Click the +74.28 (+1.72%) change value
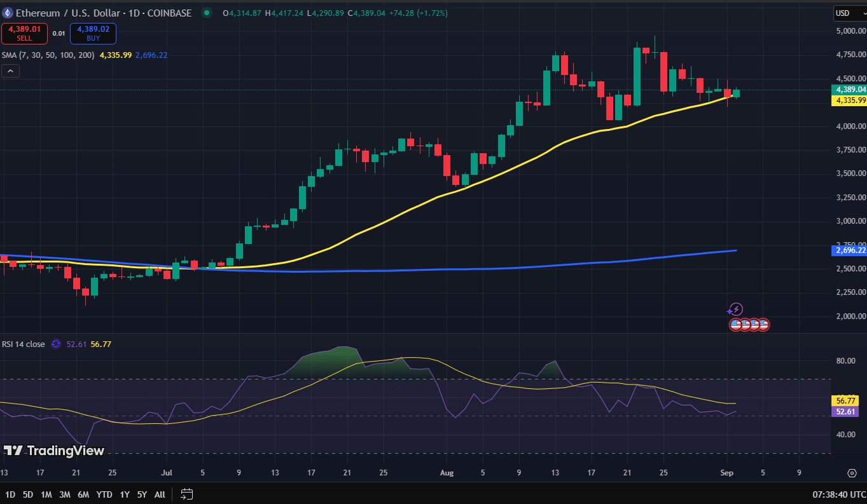This screenshot has height=504, width=867. 420,13
